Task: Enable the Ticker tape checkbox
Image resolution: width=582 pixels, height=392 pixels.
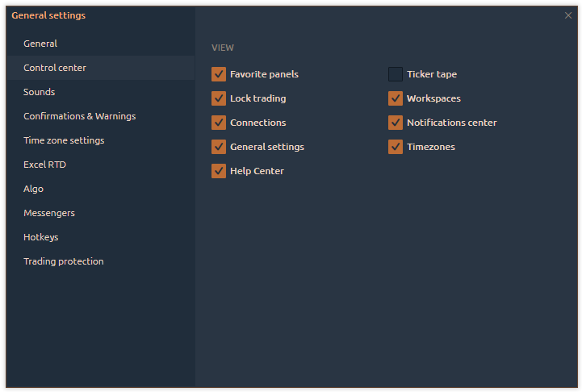Action: coord(396,74)
